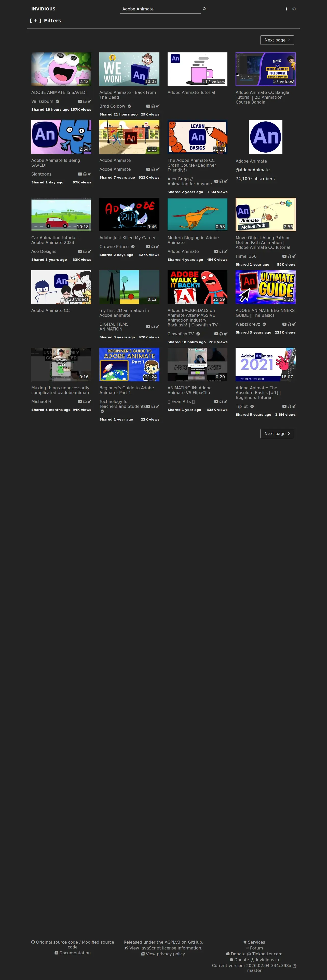
Task: Click the Adobe Animate search field
Action: (x=160, y=9)
